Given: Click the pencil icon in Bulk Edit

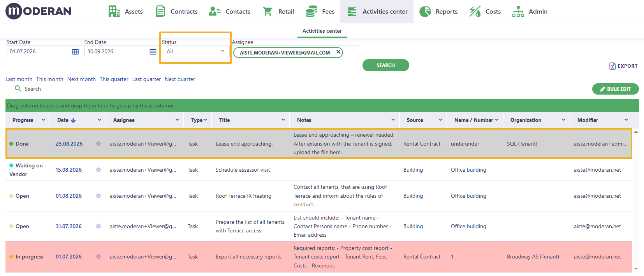Looking at the screenshot, I should (602, 89).
